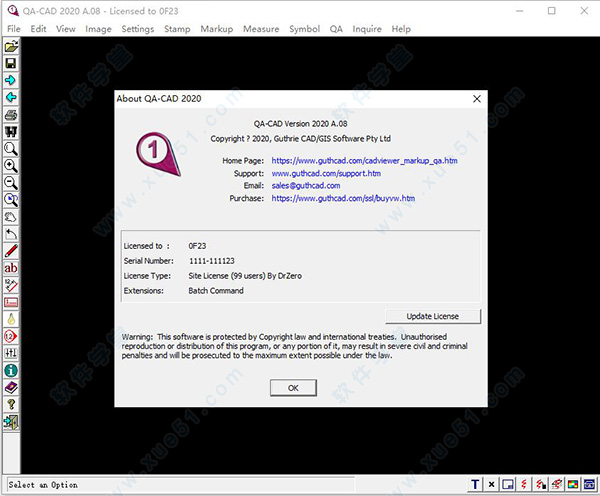Open the View menu
Screen dimensions: 600x496
point(66,29)
